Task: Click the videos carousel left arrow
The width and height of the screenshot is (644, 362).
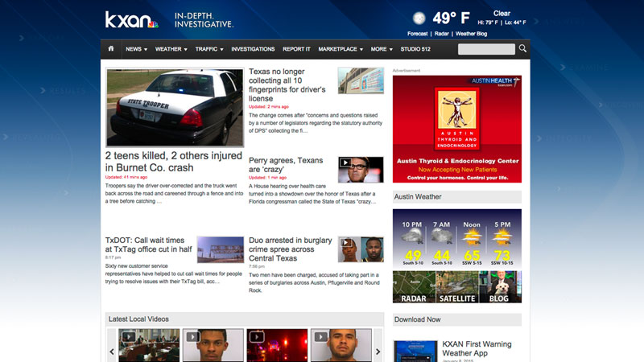Action: pyautogui.click(x=112, y=352)
